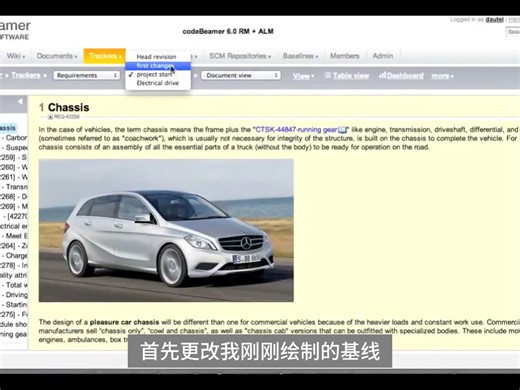The height and width of the screenshot is (390, 520).
Task: Click the Dashboard chart icon
Action: pos(382,76)
